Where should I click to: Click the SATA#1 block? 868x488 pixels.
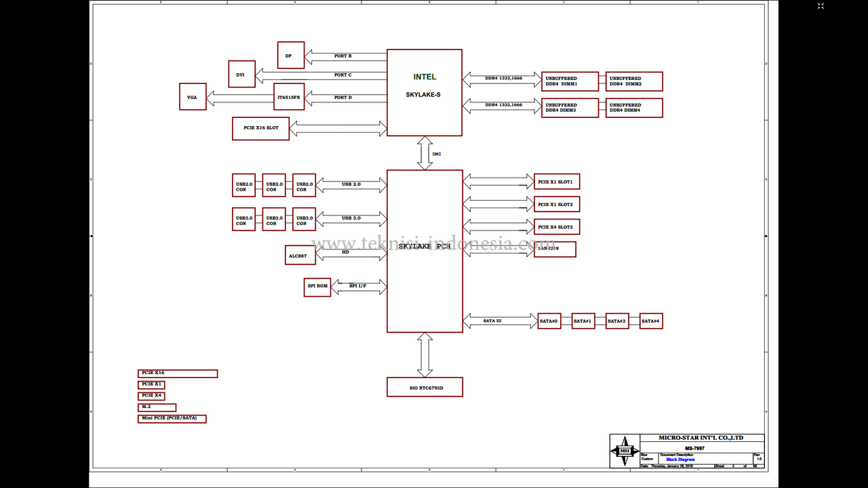pos(583,321)
